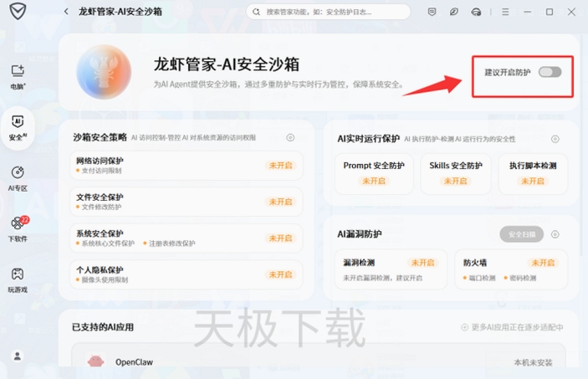Click 未开启 status on 个人隐私保护
This screenshot has width=588, height=379.
280,274
